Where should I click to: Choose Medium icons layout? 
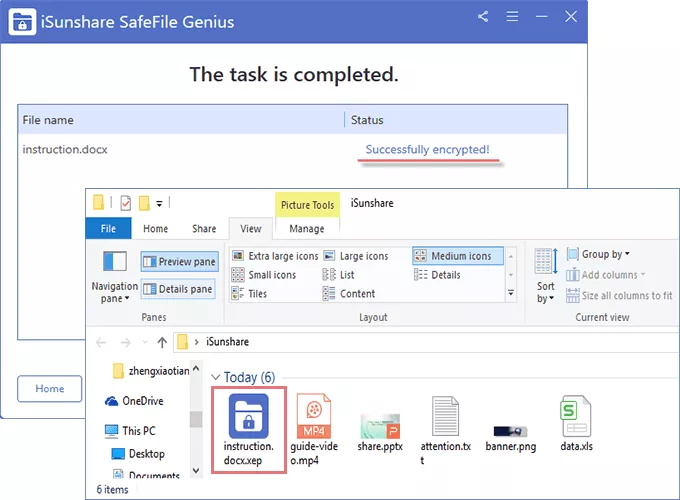458,256
